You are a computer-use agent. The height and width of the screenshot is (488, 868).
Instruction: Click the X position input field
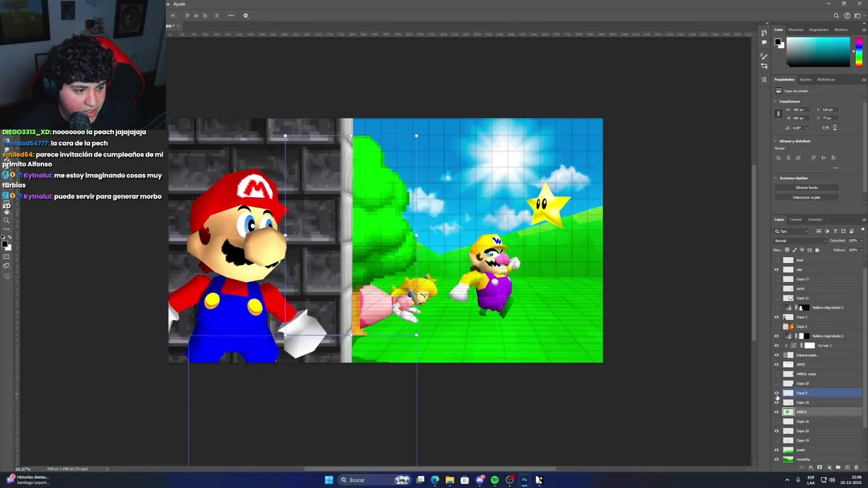coord(830,110)
